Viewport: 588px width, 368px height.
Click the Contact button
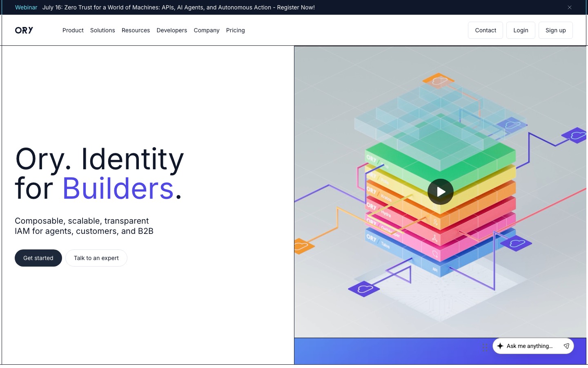[486, 30]
